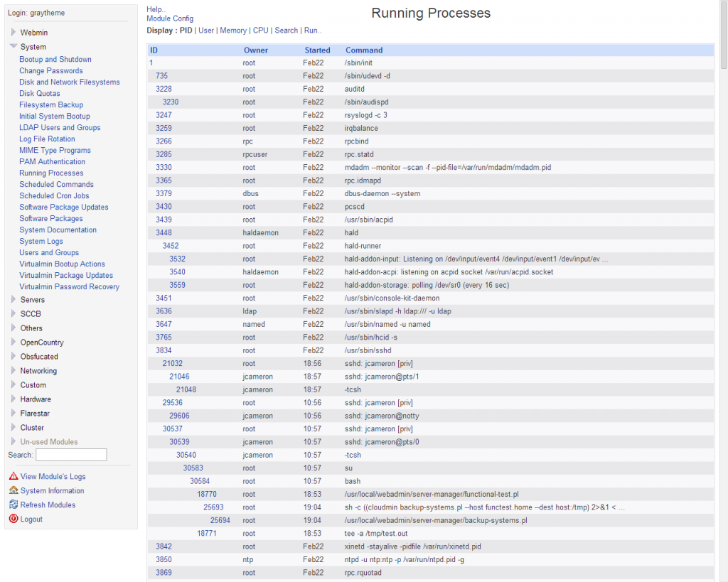Screen dimensions: 728x582
Task: Expand the Hardware category
Action: tap(12, 399)
